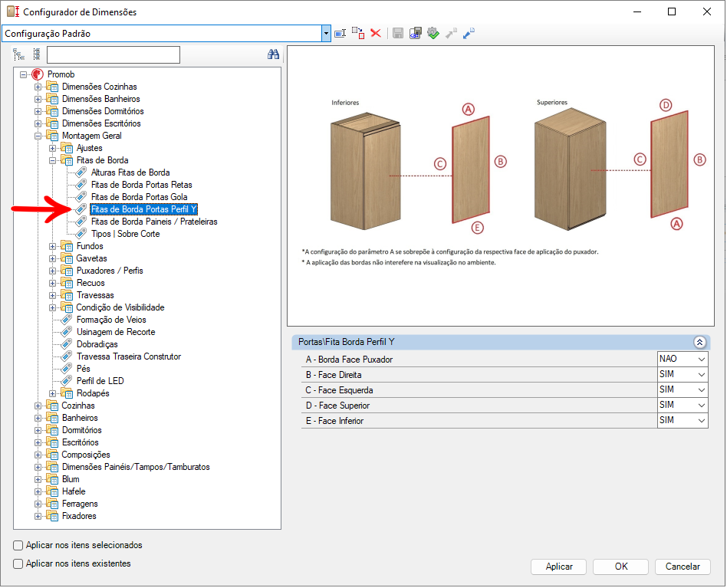This screenshot has width=727, height=588.
Task: Click the Cancelar button
Action: (683, 567)
